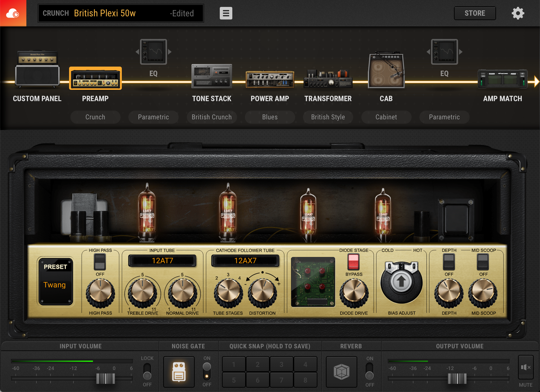Select Quick Snap slot 3
Screen dimensions: 540x392
click(281, 364)
